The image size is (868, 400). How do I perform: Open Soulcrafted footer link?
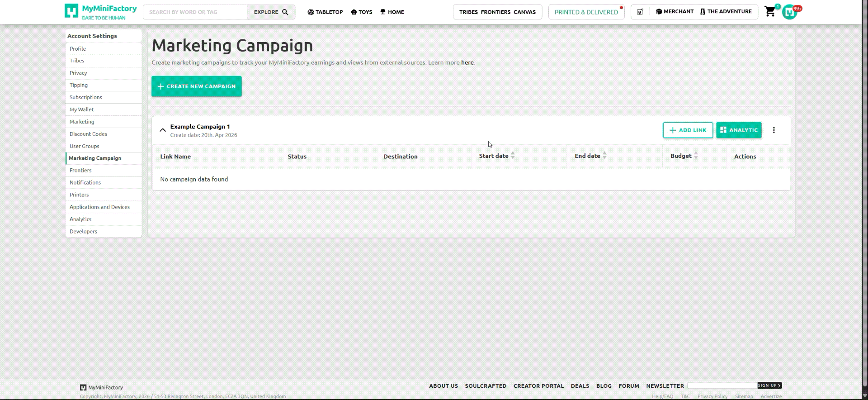[486, 386]
